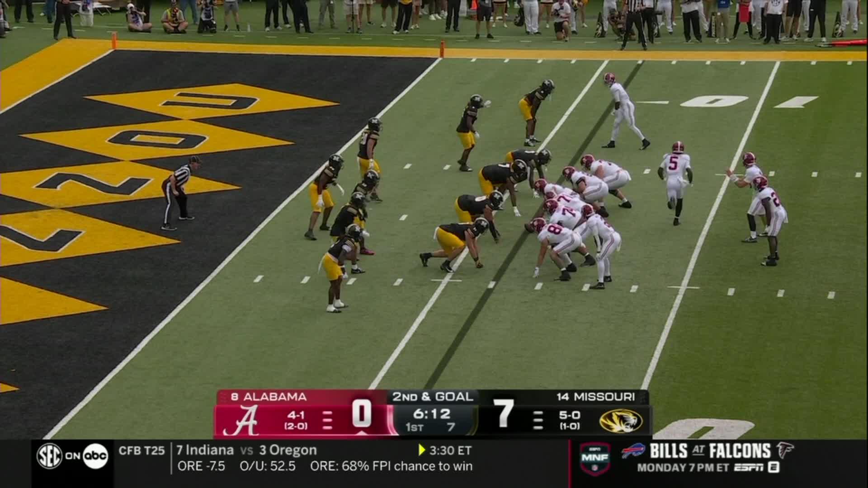Click the Bills at Falcons promo text
The width and height of the screenshot is (868, 488).
point(710,451)
